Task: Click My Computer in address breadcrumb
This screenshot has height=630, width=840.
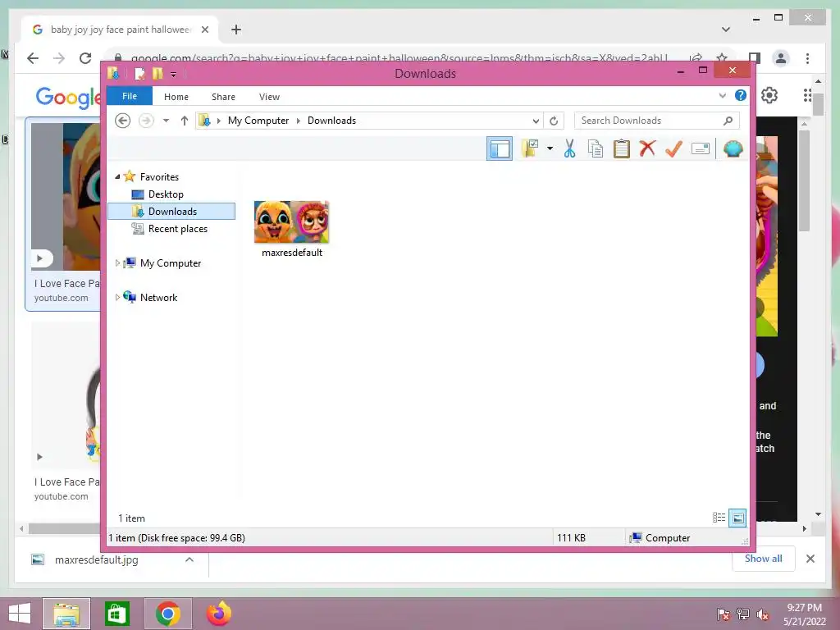Action: [x=258, y=121]
